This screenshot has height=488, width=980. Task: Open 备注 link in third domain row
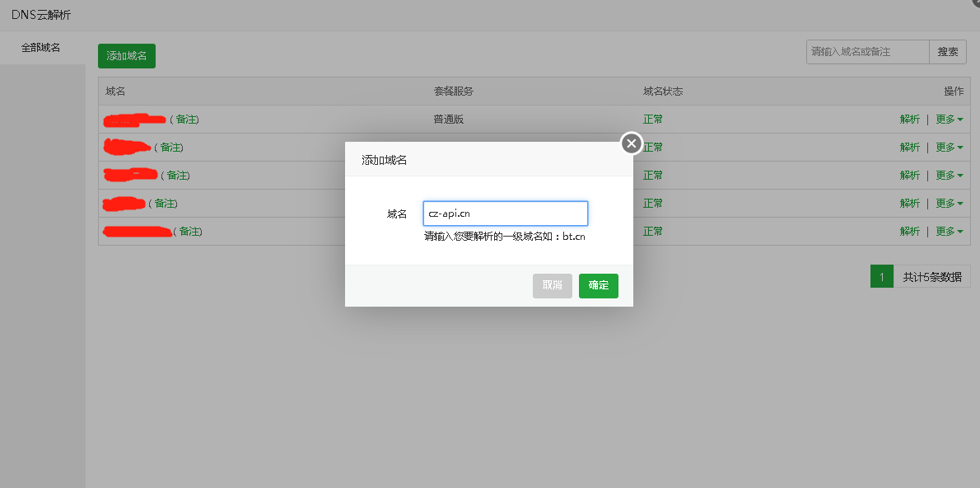coord(175,176)
